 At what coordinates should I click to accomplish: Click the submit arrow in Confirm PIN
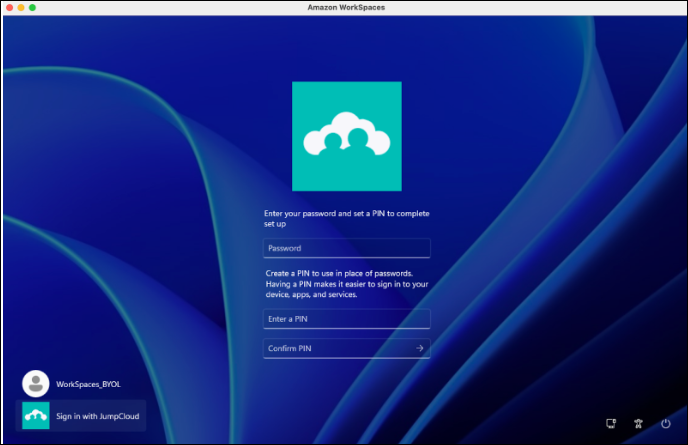click(x=420, y=348)
